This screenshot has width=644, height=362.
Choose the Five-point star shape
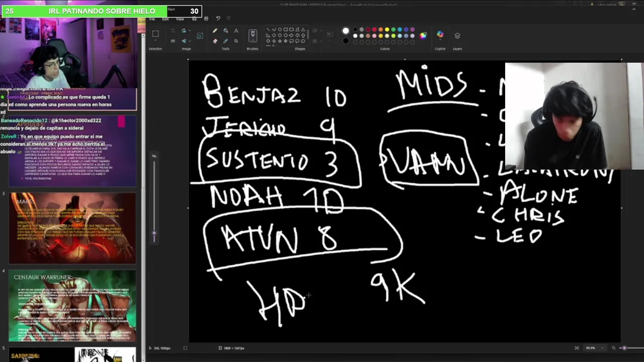tap(280, 41)
